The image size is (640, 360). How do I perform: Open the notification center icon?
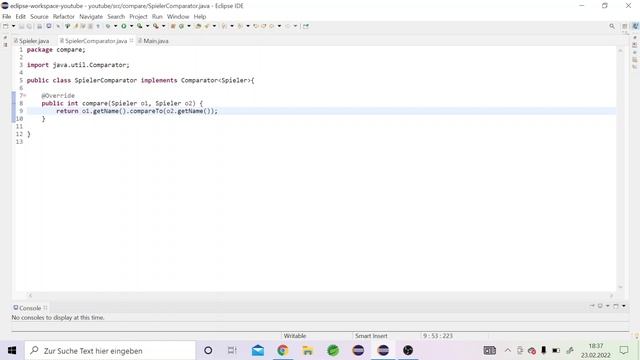pos(624,351)
